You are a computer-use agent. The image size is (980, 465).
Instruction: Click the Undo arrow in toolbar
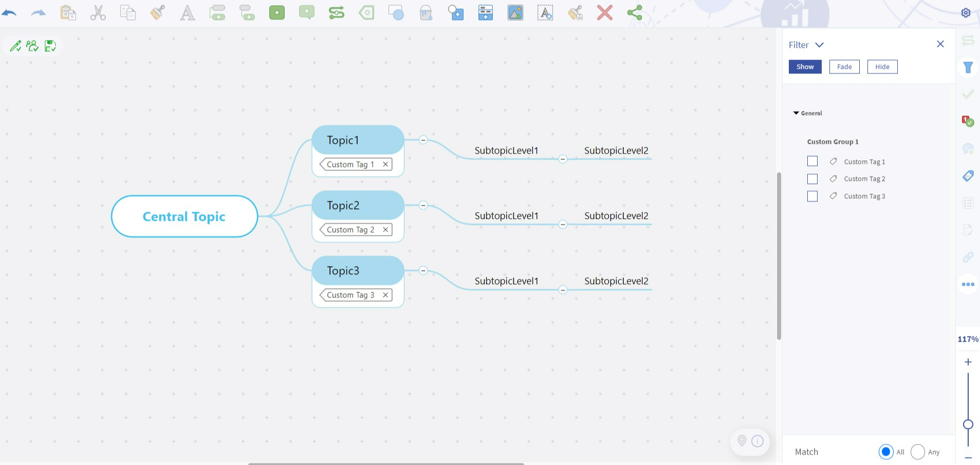click(9, 13)
